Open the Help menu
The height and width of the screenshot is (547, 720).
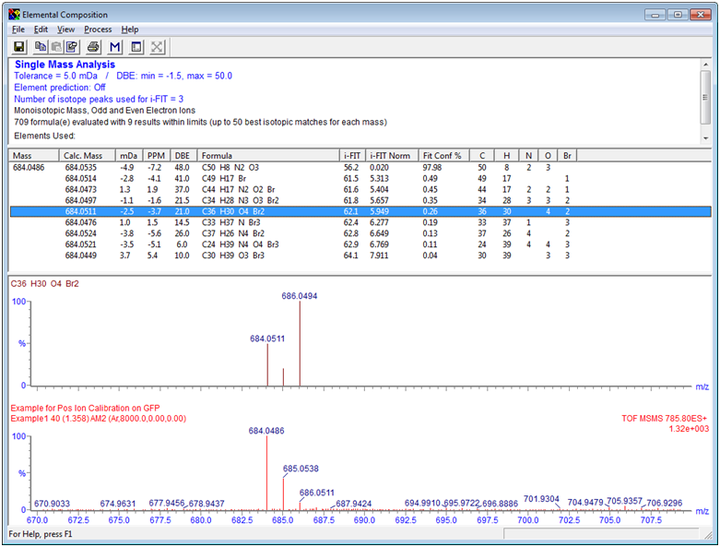point(130,29)
